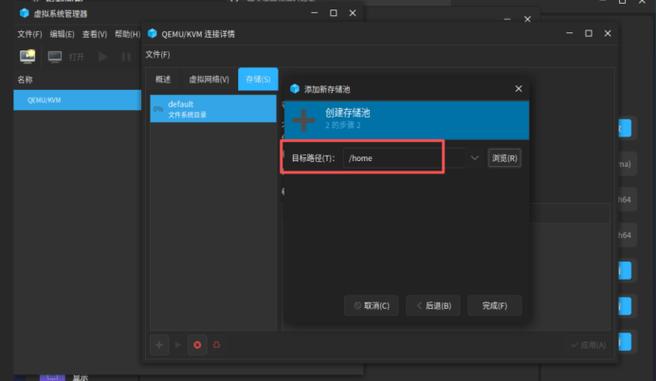Open the 帮助(H) menu
Image resolution: width=656 pixels, height=381 pixels.
click(x=127, y=34)
